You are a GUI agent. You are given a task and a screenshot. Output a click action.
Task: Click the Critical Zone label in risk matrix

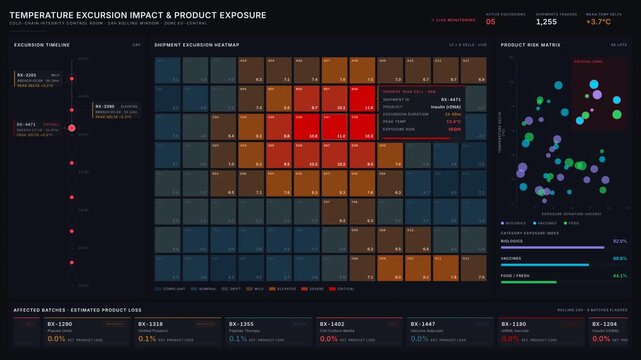click(588, 61)
